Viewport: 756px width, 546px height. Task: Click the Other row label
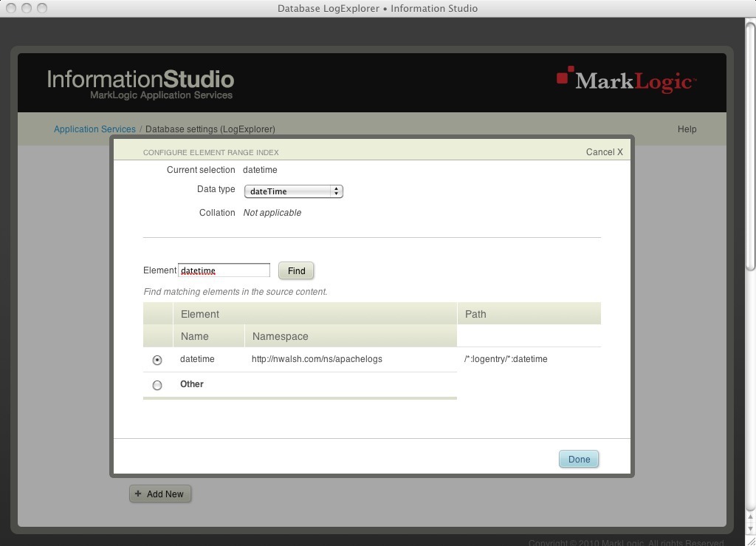pos(192,384)
